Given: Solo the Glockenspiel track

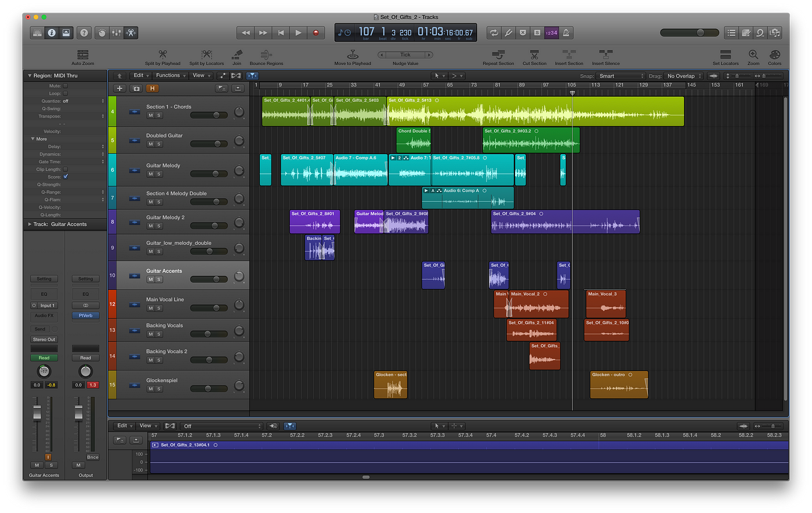Looking at the screenshot, I should 159,389.
